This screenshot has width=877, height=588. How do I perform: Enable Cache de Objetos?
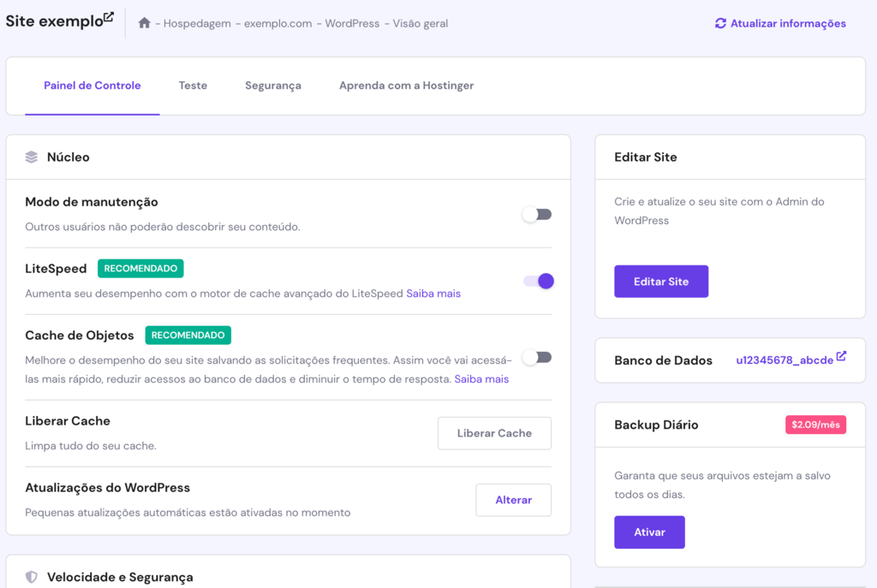click(x=537, y=357)
